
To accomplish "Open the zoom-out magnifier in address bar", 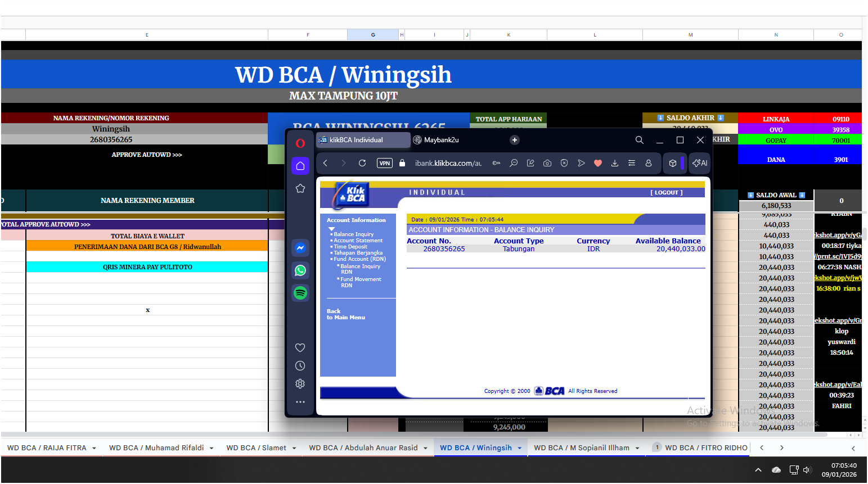I will tap(514, 163).
